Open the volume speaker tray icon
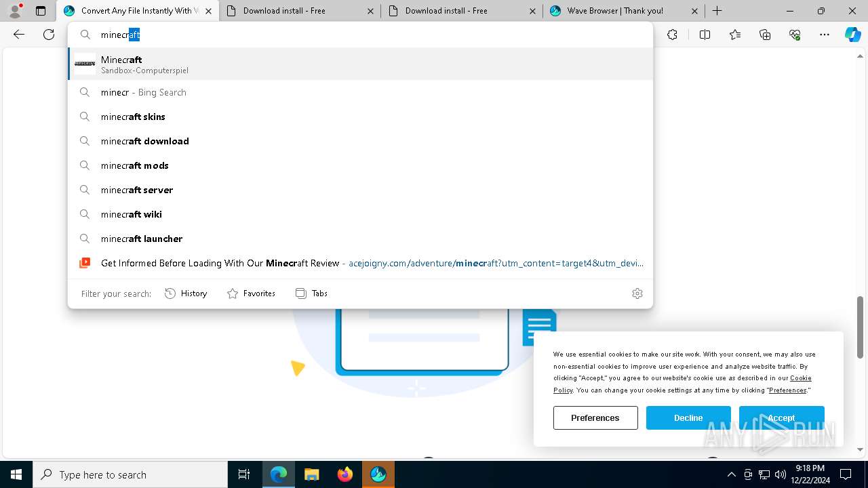868x488 pixels. tap(781, 474)
